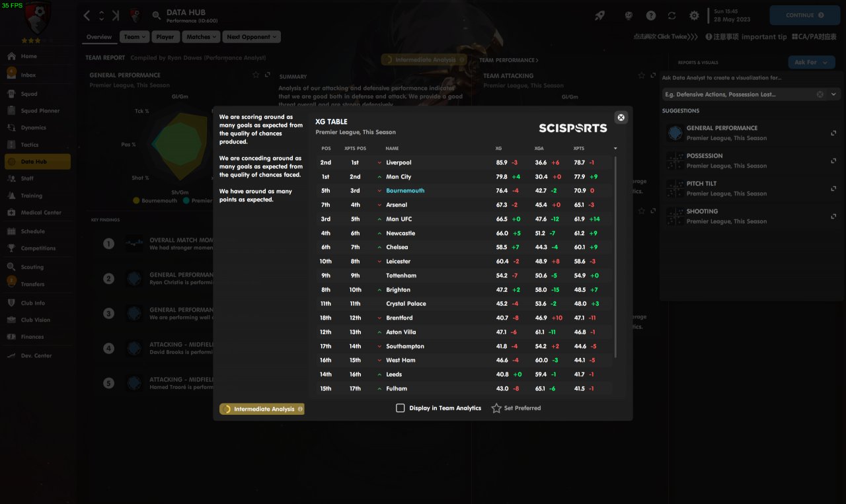Image resolution: width=846 pixels, height=504 pixels.
Task: Open Finances from the sidebar
Action: [x=32, y=337]
